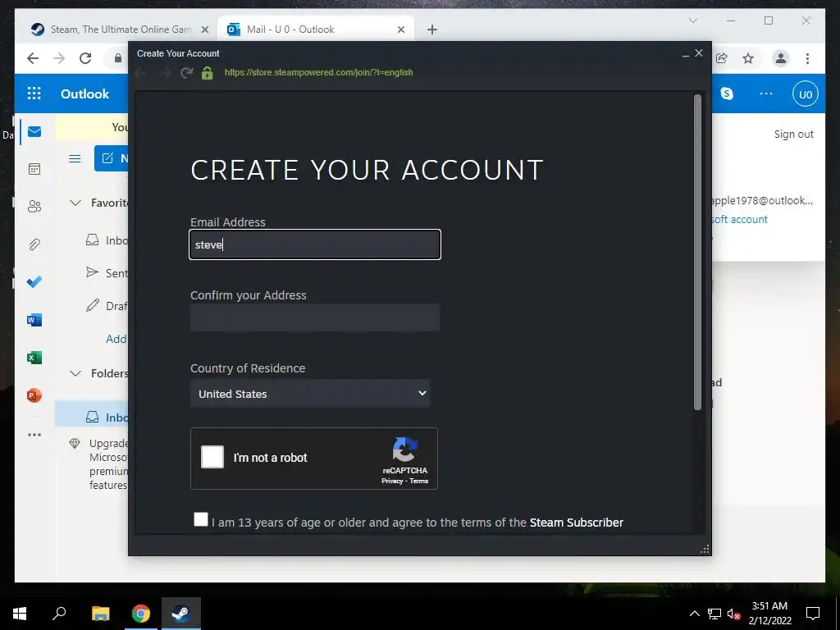Screen dimensions: 840x630
Task: Open Mail in Outlook sidebar
Action: point(34,132)
